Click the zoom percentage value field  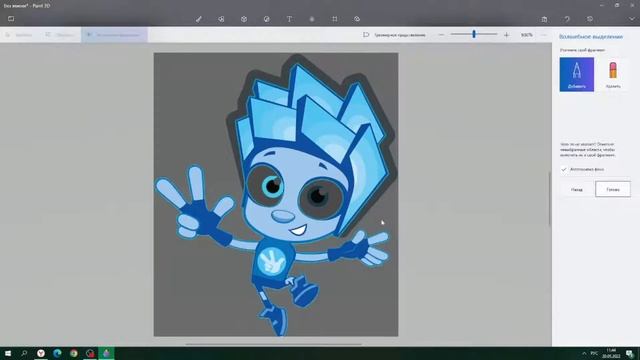tap(527, 35)
